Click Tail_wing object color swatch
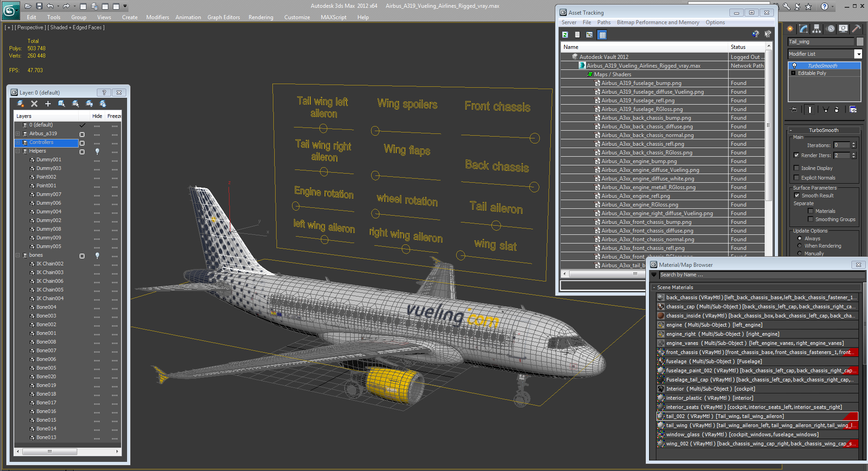 tap(860, 42)
